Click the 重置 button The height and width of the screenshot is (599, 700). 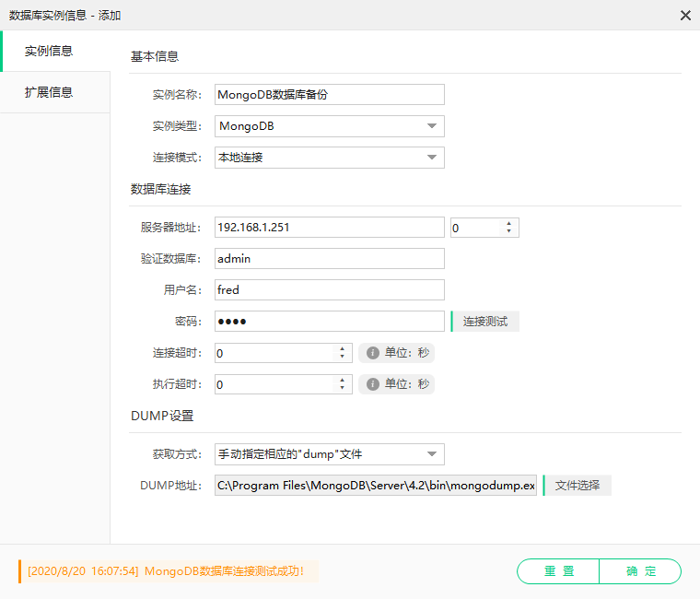point(558,571)
